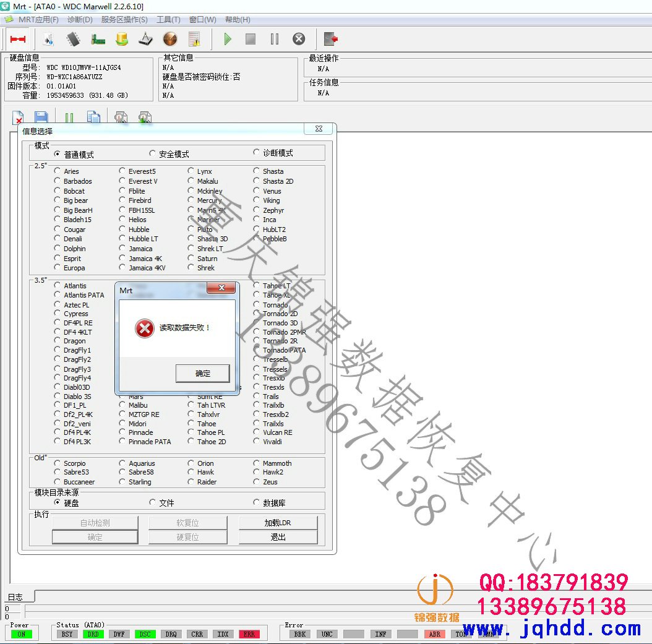The width and height of the screenshot is (652, 644).
Task: Click 确定 in the Mrt error dialog
Action: [x=202, y=373]
